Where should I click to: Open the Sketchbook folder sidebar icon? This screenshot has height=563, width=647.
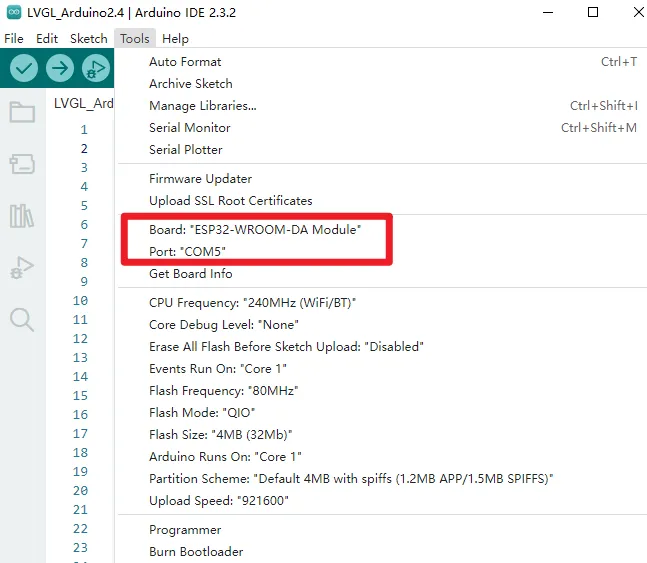click(22, 112)
